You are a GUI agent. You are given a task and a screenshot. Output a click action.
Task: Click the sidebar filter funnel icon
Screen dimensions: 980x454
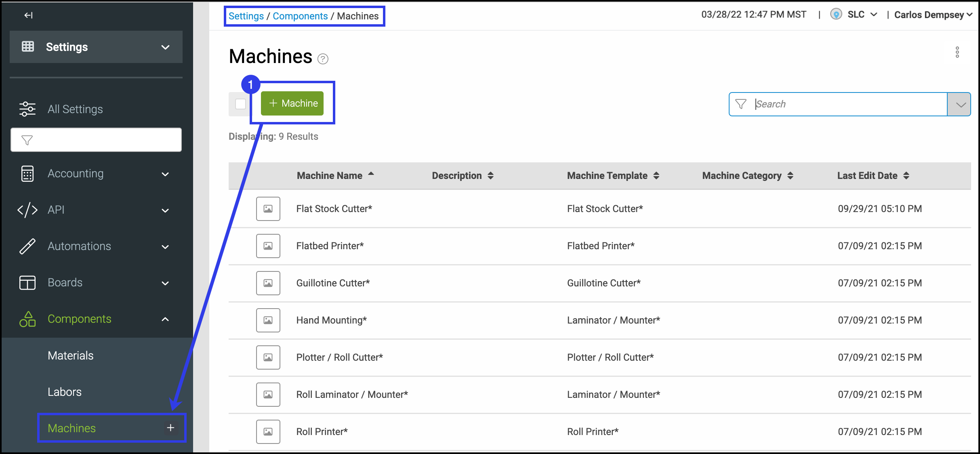[x=27, y=140]
